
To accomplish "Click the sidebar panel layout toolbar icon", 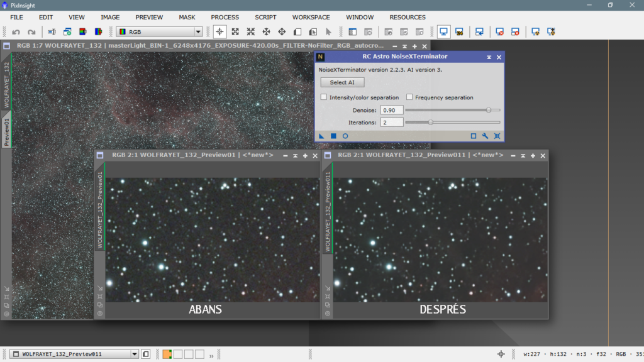I will pos(352,31).
